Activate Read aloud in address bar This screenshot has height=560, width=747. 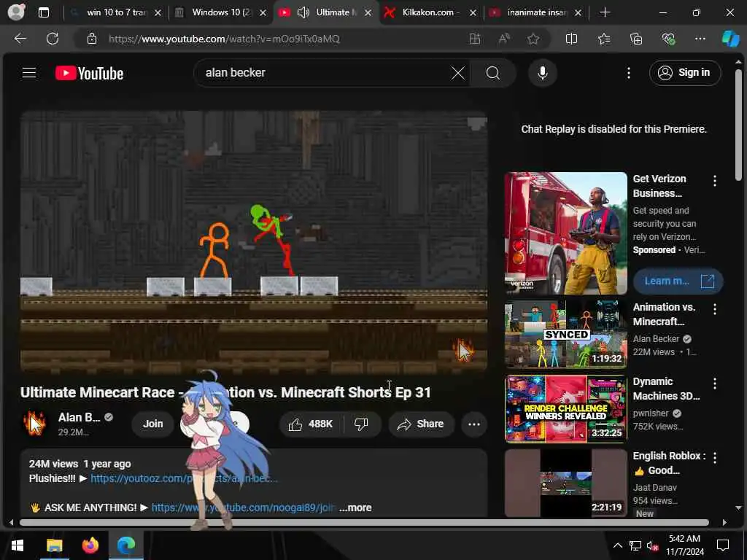click(504, 39)
